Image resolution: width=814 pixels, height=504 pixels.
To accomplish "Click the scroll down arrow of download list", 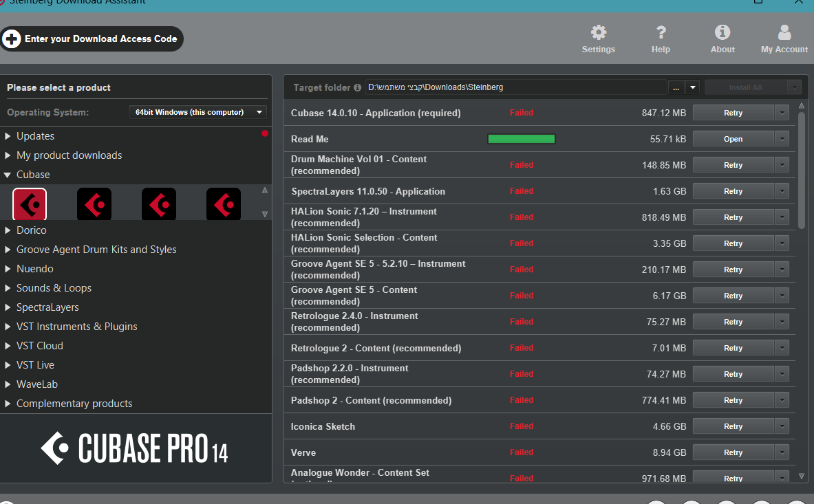I will tap(802, 476).
